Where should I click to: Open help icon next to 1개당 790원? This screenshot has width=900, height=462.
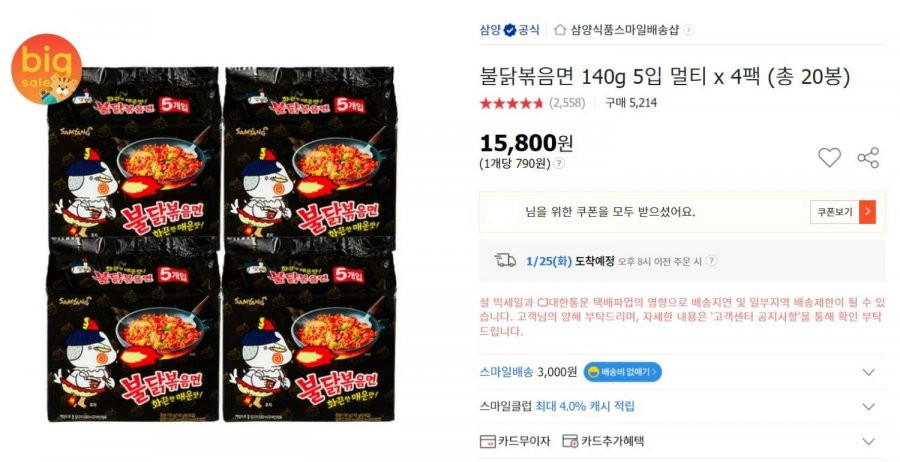coord(558,164)
